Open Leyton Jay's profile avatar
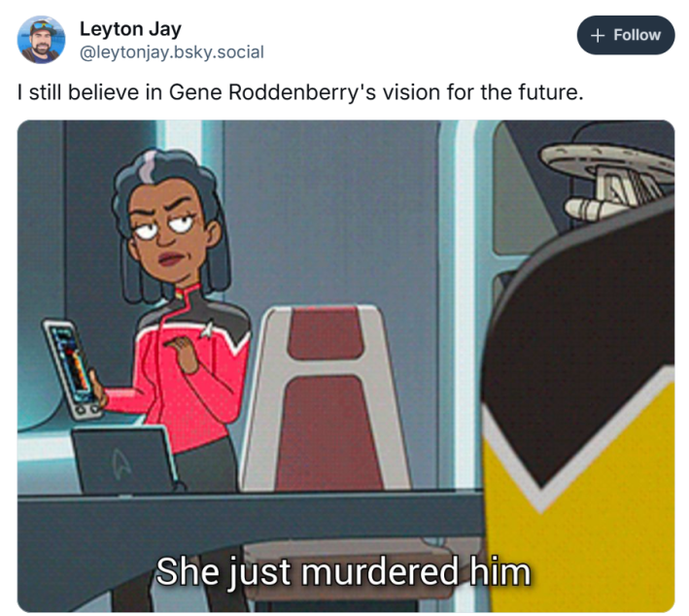Image resolution: width=689 pixels, height=616 pixels. (41, 40)
